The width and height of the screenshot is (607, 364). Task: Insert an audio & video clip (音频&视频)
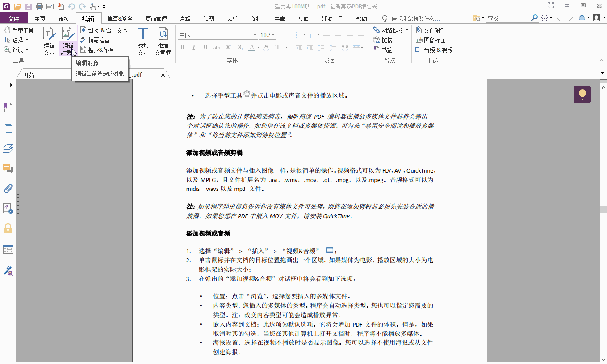point(434,50)
